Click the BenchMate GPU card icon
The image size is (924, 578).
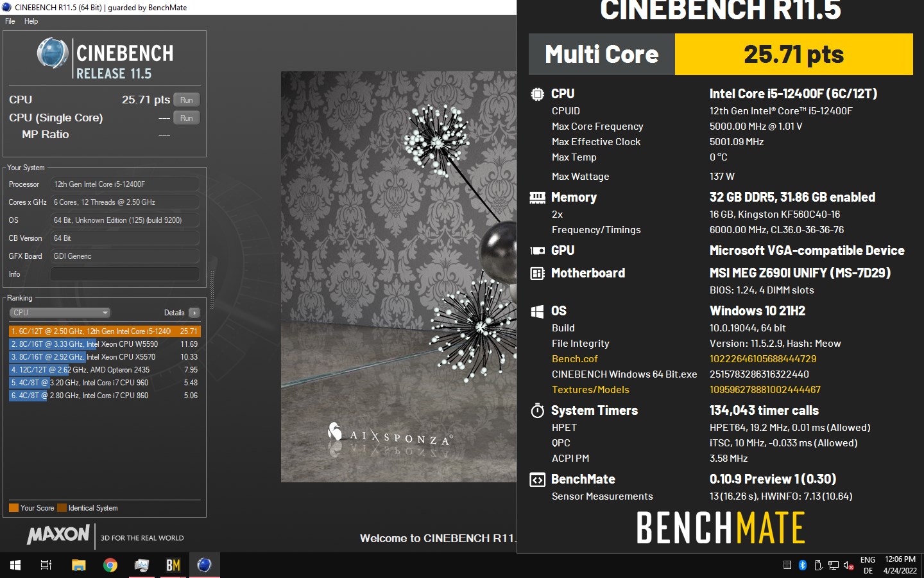(537, 251)
